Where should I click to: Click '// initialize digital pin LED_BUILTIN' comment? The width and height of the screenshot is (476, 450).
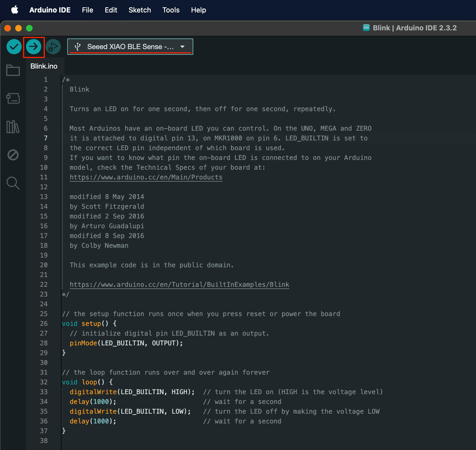coord(169,333)
